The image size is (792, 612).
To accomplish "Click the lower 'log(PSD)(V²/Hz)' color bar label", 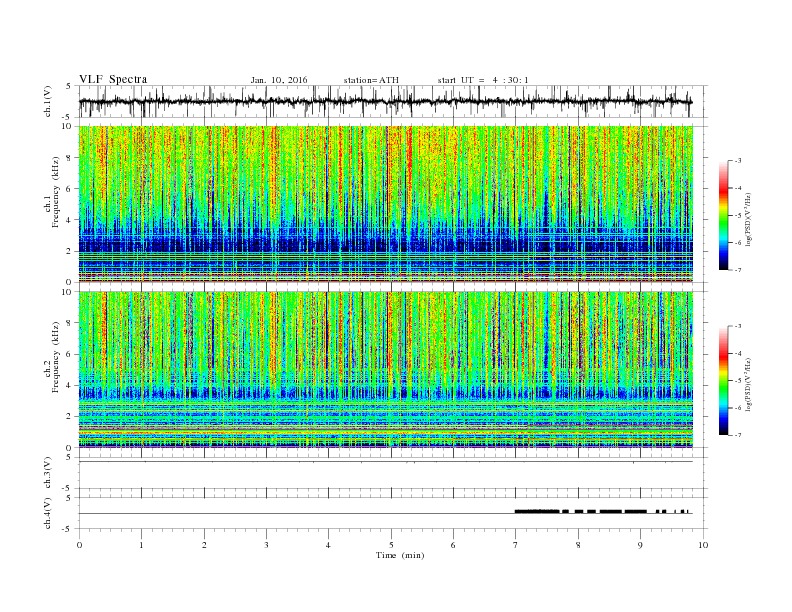I will 750,384.
